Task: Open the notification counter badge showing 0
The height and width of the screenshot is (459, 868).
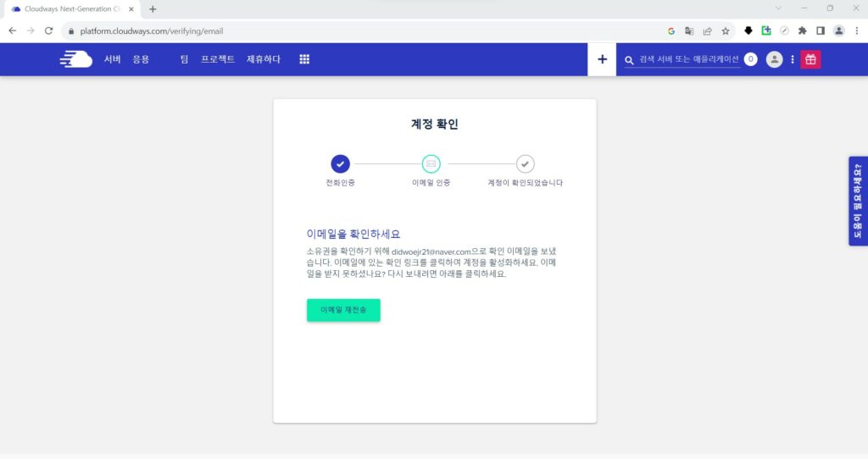Action: pos(751,59)
